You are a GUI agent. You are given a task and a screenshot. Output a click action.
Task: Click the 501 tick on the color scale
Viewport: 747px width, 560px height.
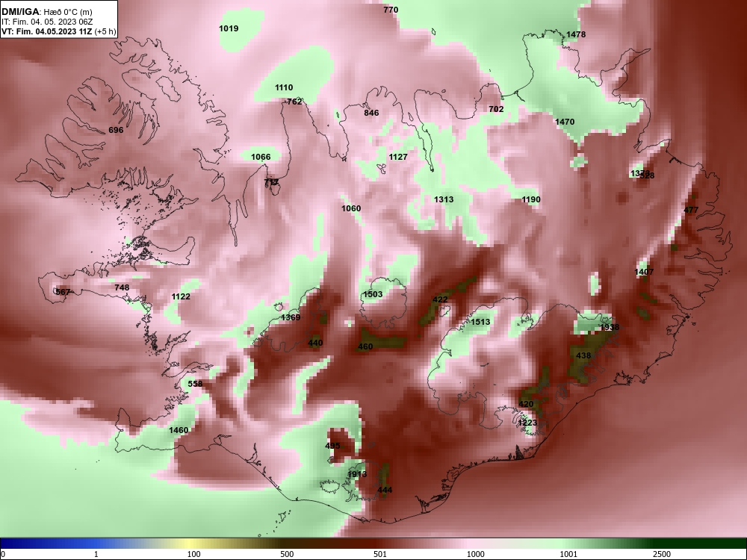point(380,554)
